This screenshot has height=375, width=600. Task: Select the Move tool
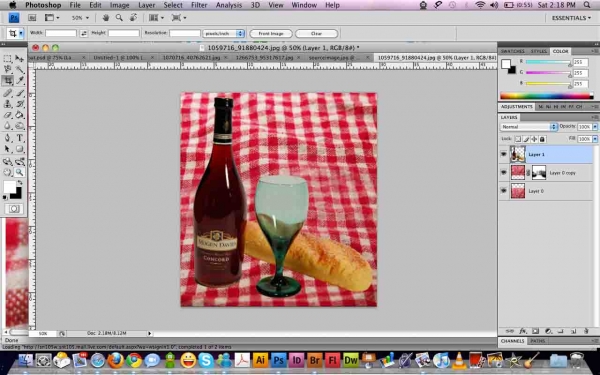[20, 59]
